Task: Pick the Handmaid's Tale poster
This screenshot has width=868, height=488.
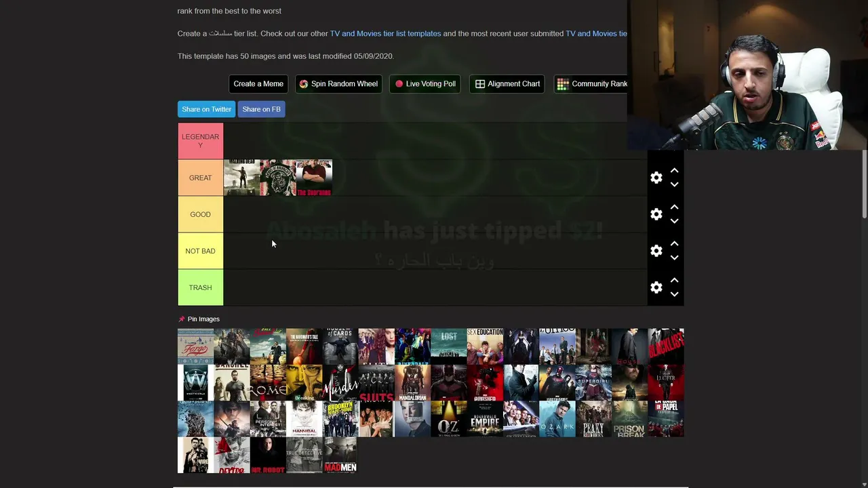Action: tap(304, 346)
